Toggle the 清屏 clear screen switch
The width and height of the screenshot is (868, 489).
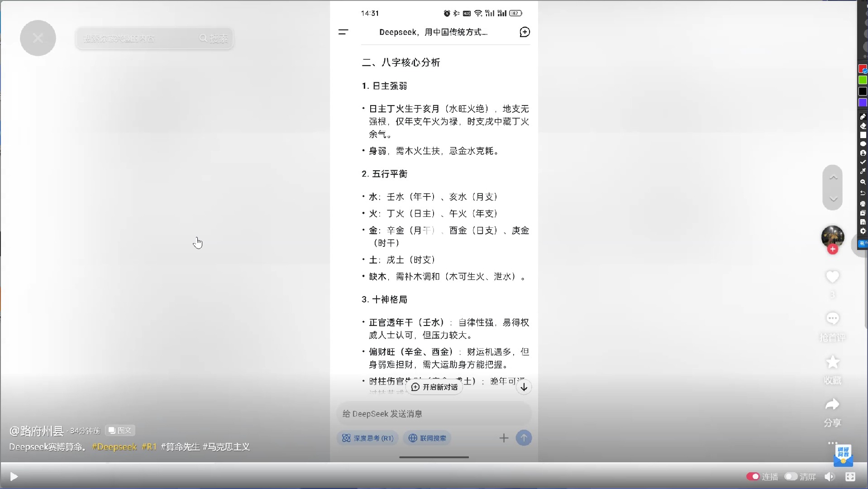click(791, 477)
